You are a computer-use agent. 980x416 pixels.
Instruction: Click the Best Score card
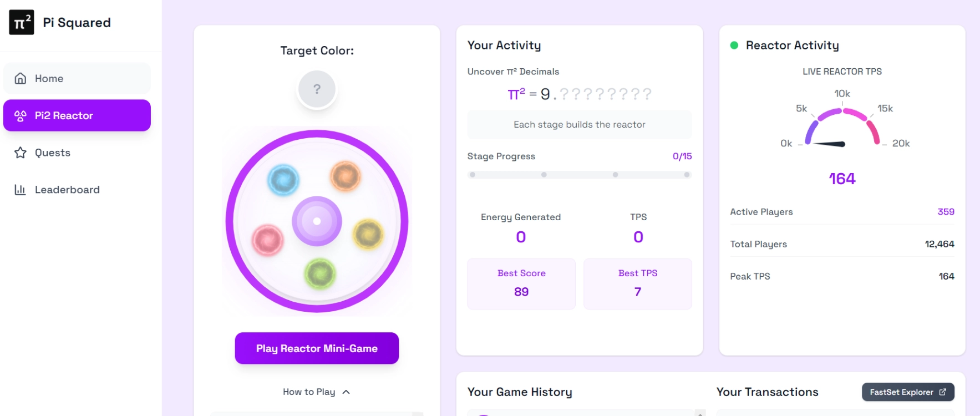point(521,283)
